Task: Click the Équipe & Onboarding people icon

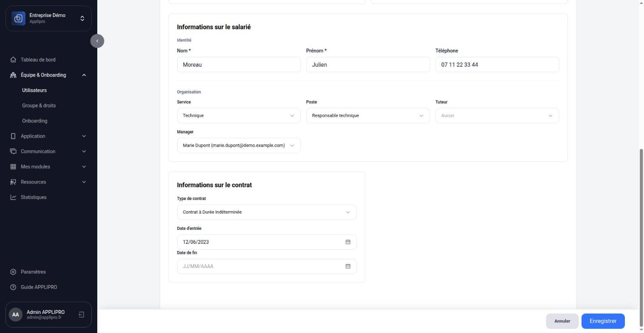Action: click(x=13, y=75)
